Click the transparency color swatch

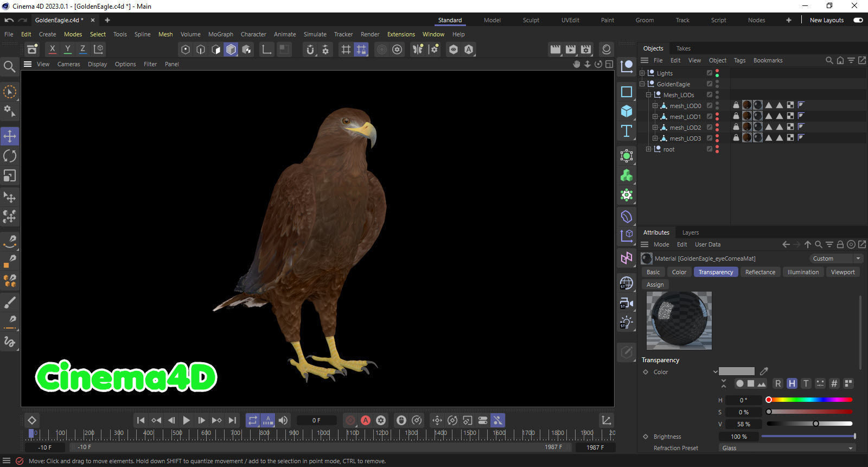(736, 371)
